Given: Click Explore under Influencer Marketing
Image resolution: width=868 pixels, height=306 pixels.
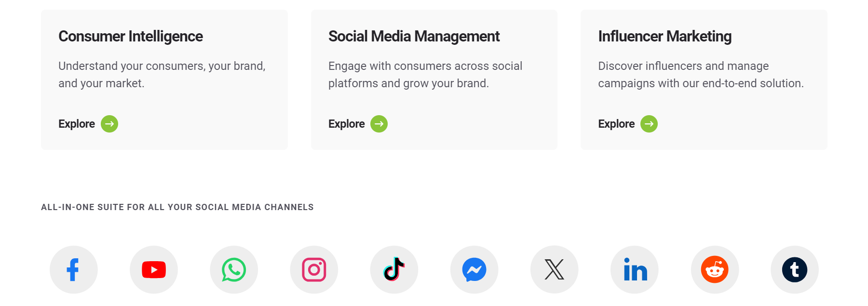Looking at the screenshot, I should (616, 124).
